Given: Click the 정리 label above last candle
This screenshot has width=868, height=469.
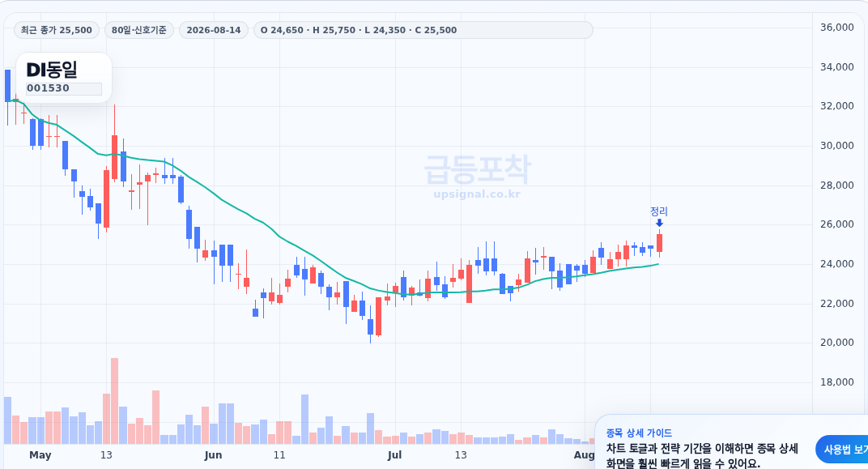Looking at the screenshot, I should click(x=659, y=211).
